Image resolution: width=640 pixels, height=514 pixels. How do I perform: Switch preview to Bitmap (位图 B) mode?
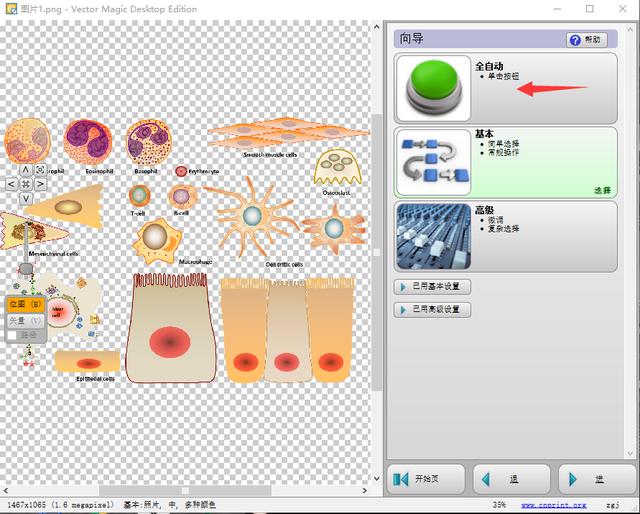coord(25,304)
